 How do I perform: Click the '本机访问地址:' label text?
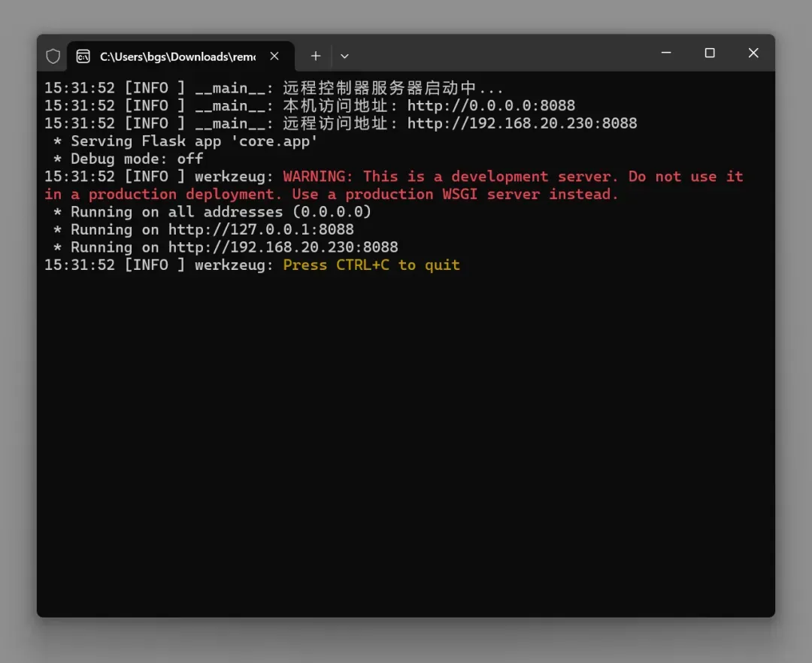tap(340, 105)
